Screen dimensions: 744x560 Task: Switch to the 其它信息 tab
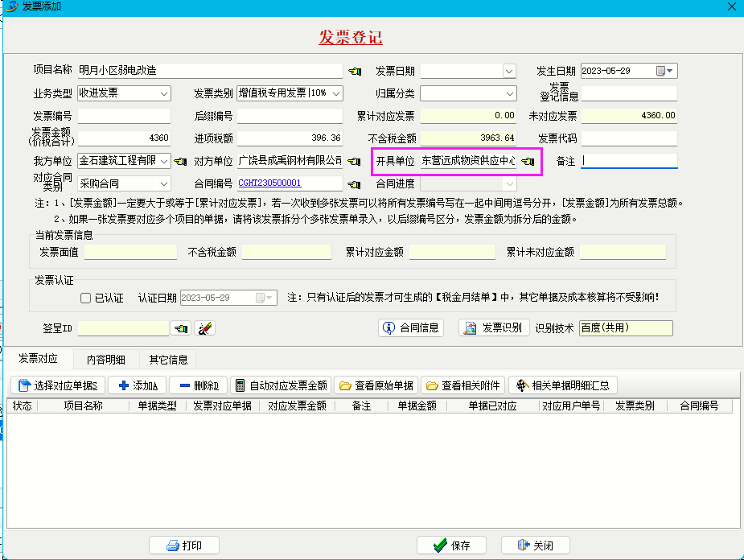coord(168,359)
